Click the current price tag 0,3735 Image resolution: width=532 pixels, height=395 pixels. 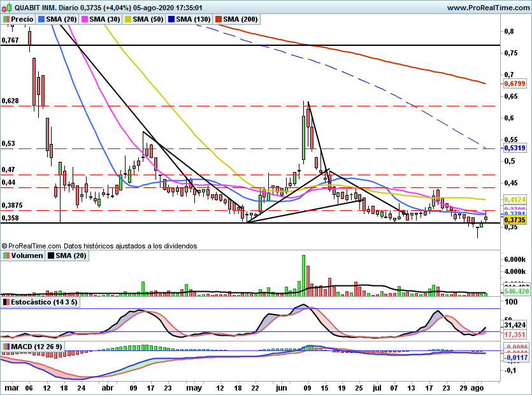[x=514, y=219]
